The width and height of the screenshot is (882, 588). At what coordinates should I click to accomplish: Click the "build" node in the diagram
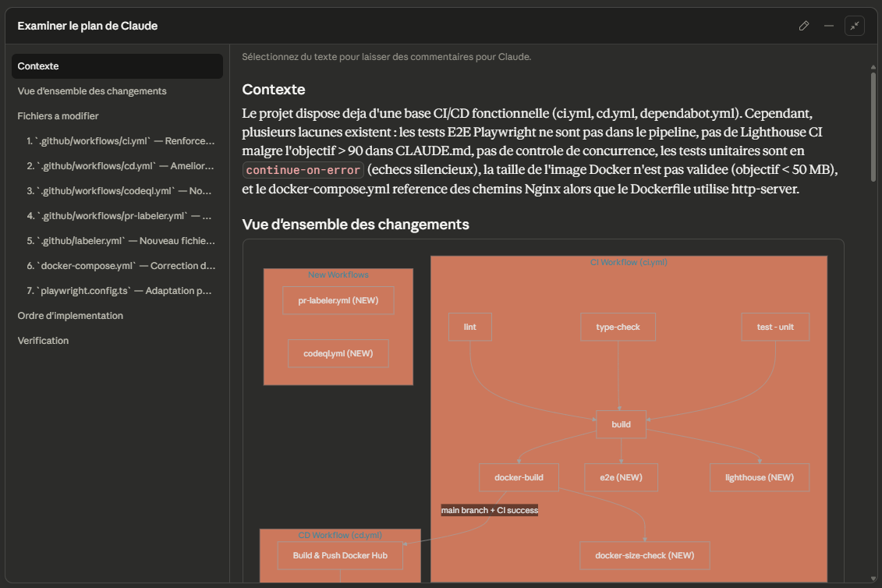click(x=621, y=424)
